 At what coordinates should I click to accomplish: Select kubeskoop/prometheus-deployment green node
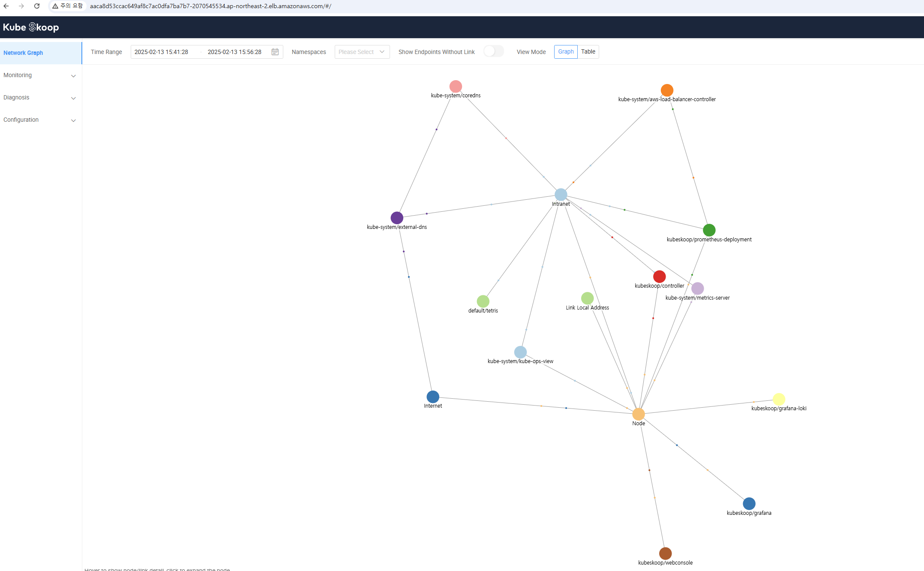coord(709,230)
